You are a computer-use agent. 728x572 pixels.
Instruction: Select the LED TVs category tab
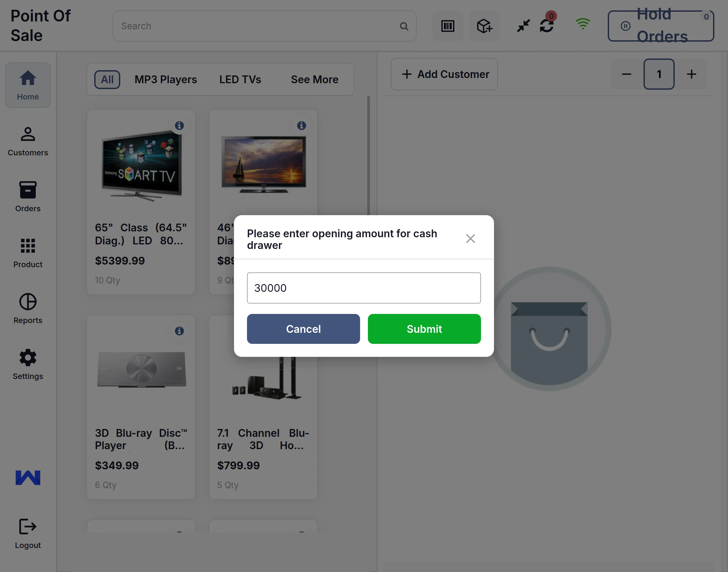click(240, 80)
